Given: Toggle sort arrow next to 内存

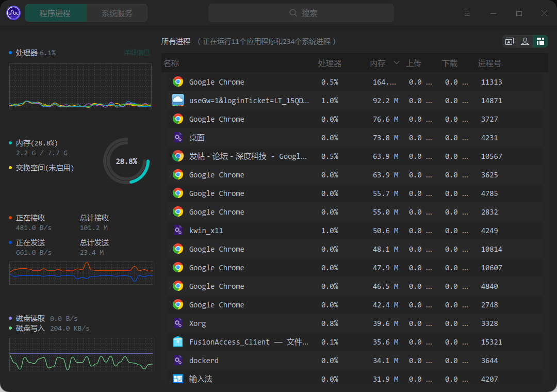Looking at the screenshot, I should tap(397, 63).
